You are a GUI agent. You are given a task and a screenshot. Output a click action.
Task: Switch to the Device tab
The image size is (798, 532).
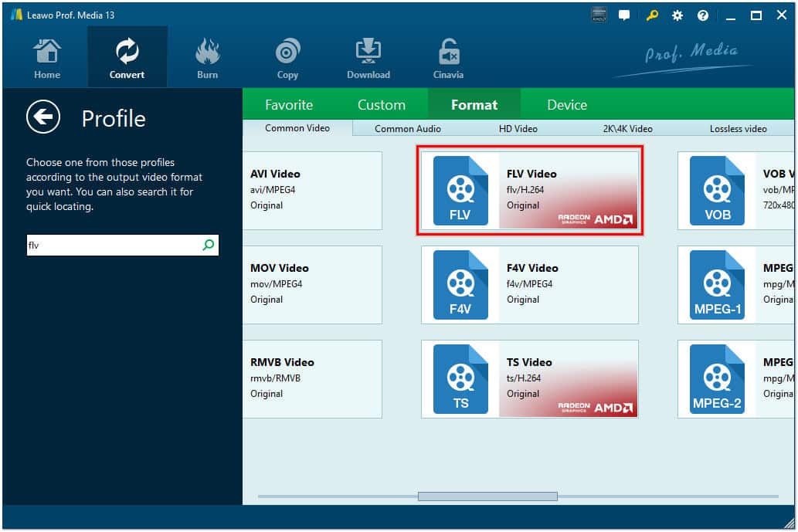566,104
